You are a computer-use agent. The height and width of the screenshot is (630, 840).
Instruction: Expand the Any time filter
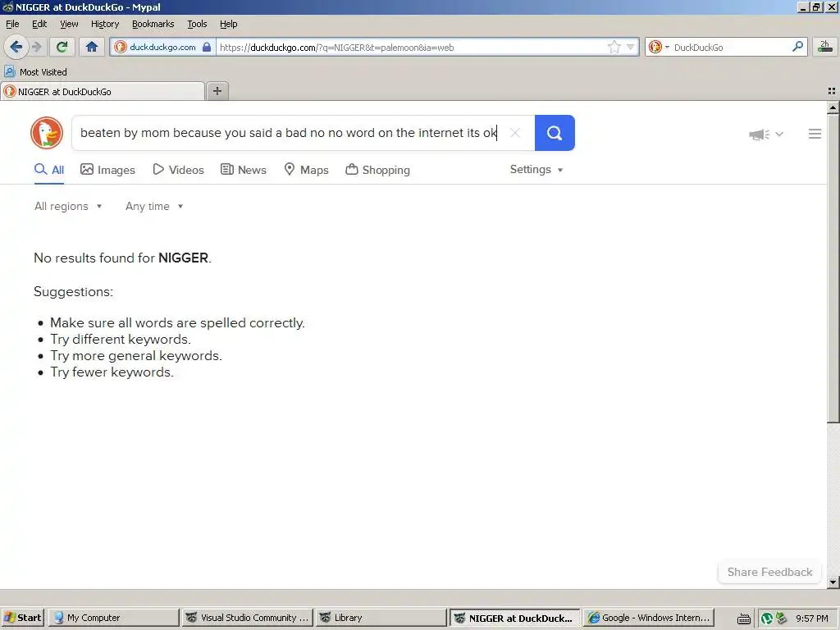[154, 206]
